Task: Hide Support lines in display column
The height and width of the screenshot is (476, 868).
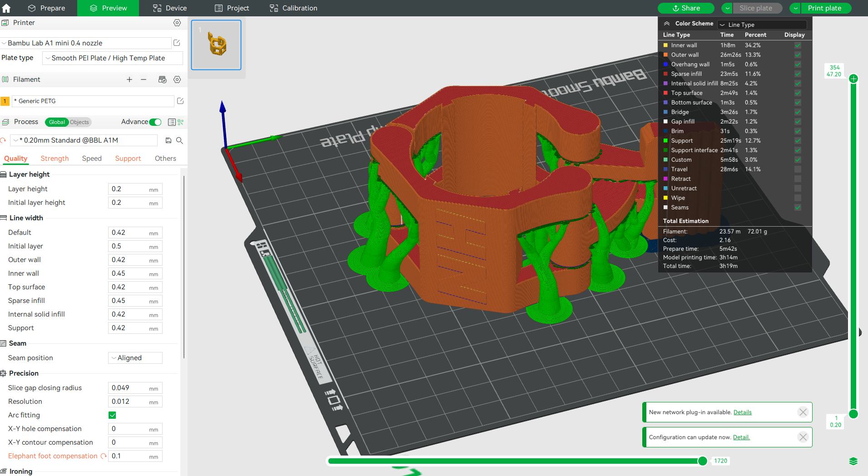Action: click(798, 141)
